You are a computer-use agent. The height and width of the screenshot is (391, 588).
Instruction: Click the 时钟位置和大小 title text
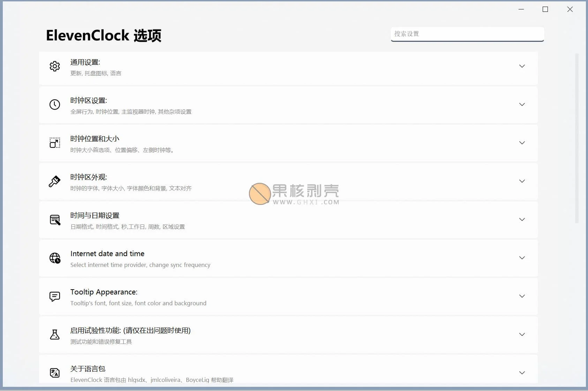point(95,139)
